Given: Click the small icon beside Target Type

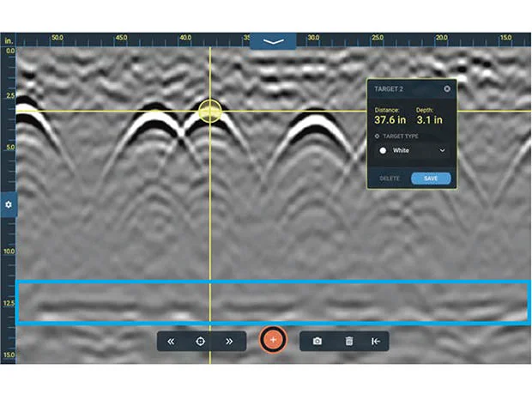Looking at the screenshot, I should [378, 136].
